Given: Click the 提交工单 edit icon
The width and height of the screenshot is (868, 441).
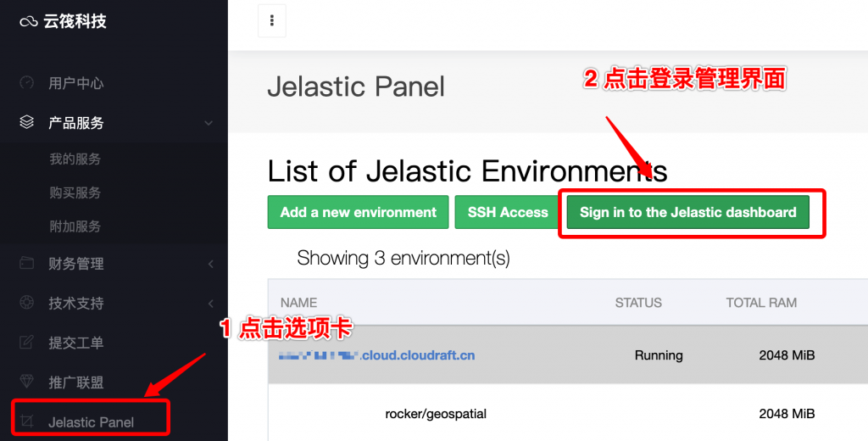Looking at the screenshot, I should point(27,343).
